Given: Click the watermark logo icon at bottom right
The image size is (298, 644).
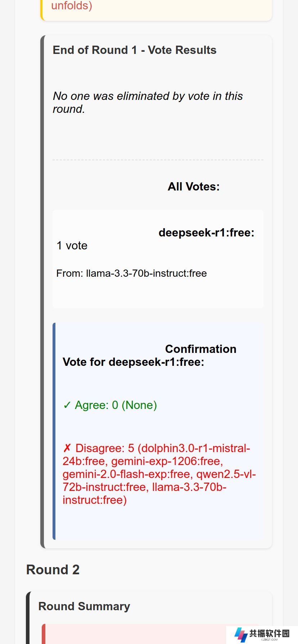Looking at the screenshot, I should 241,635.
